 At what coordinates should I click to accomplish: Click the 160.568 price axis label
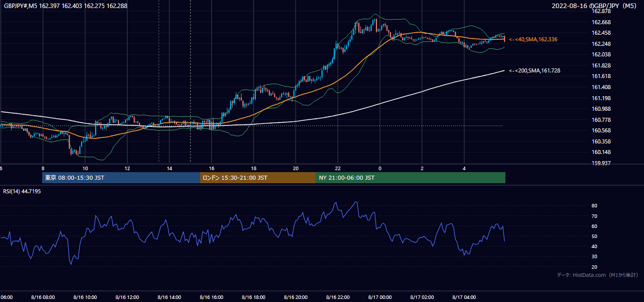[x=601, y=130]
